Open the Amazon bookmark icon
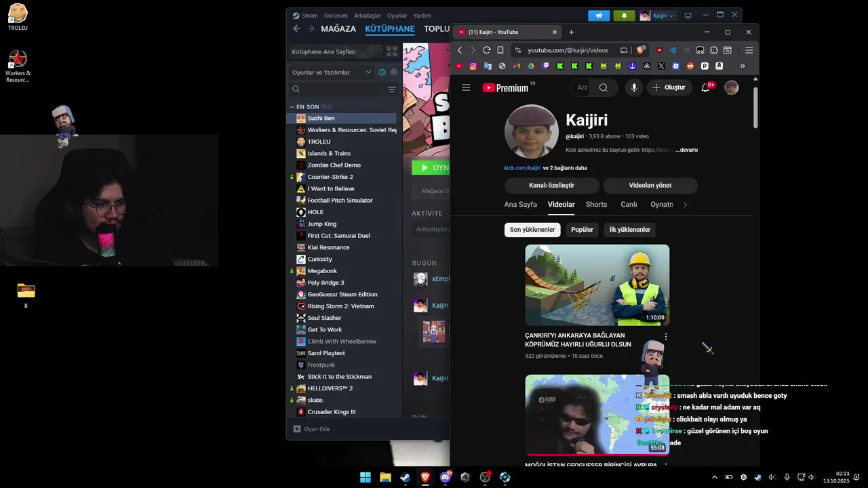Viewport: 868px width, 488px height. point(719,66)
